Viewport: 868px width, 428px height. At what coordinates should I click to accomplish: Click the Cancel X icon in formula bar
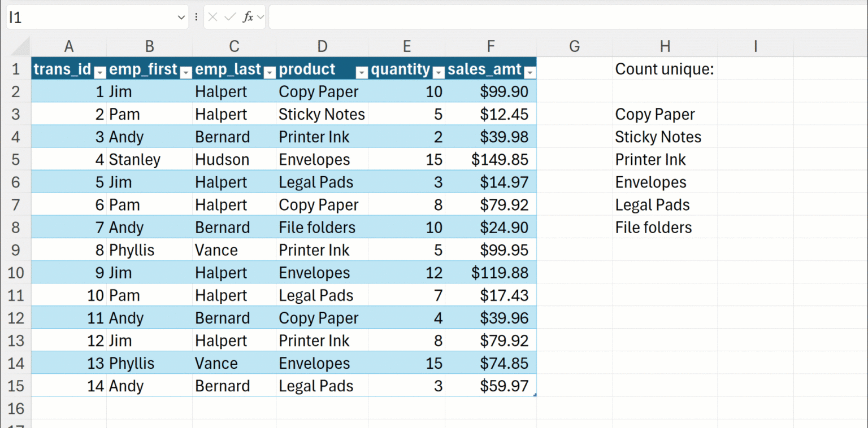click(x=212, y=18)
